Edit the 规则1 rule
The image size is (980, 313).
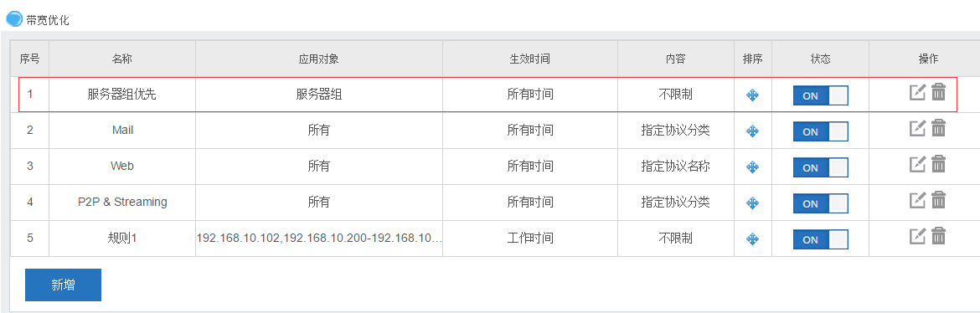pyautogui.click(x=917, y=237)
